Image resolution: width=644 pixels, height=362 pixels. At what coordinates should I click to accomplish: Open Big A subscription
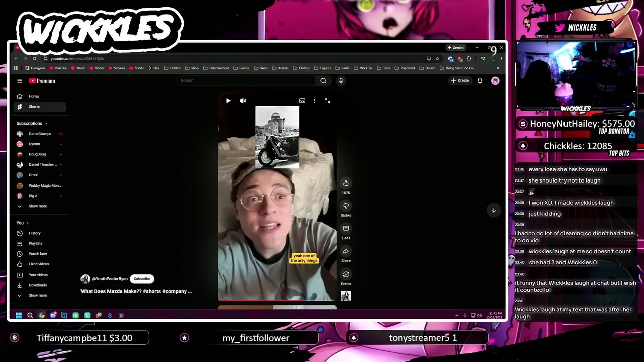pos(40,196)
